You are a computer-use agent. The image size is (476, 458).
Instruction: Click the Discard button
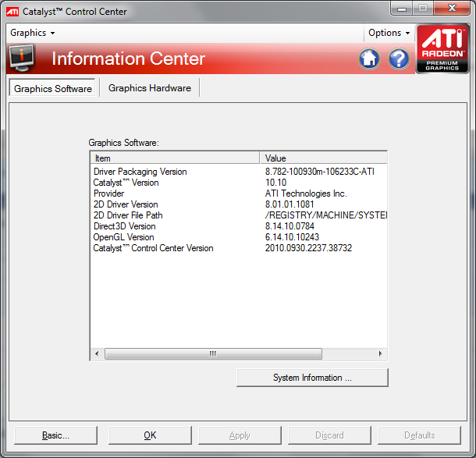pos(329,435)
